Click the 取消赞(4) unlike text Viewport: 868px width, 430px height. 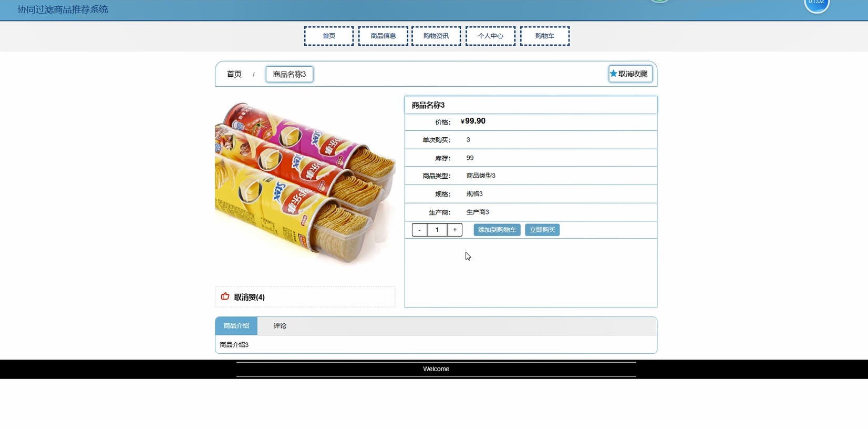click(249, 297)
